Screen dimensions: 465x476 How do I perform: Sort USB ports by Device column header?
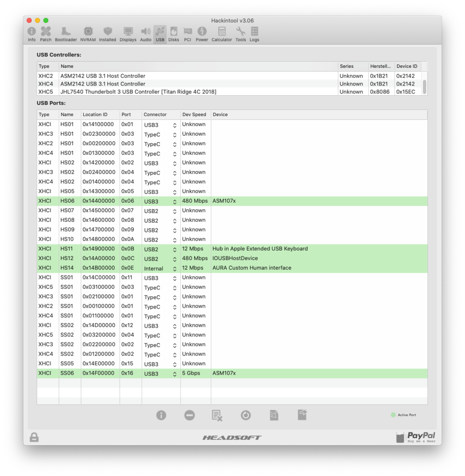pyautogui.click(x=319, y=115)
